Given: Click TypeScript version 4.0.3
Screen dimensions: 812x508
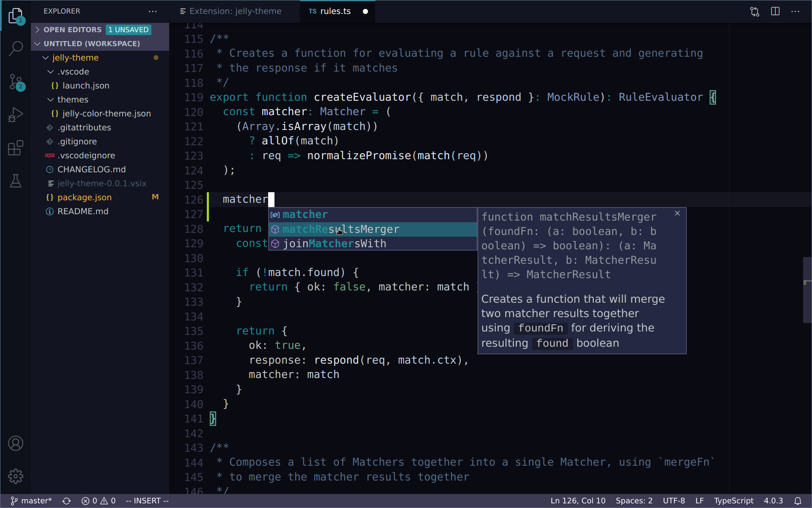Looking at the screenshot, I should coord(773,501).
